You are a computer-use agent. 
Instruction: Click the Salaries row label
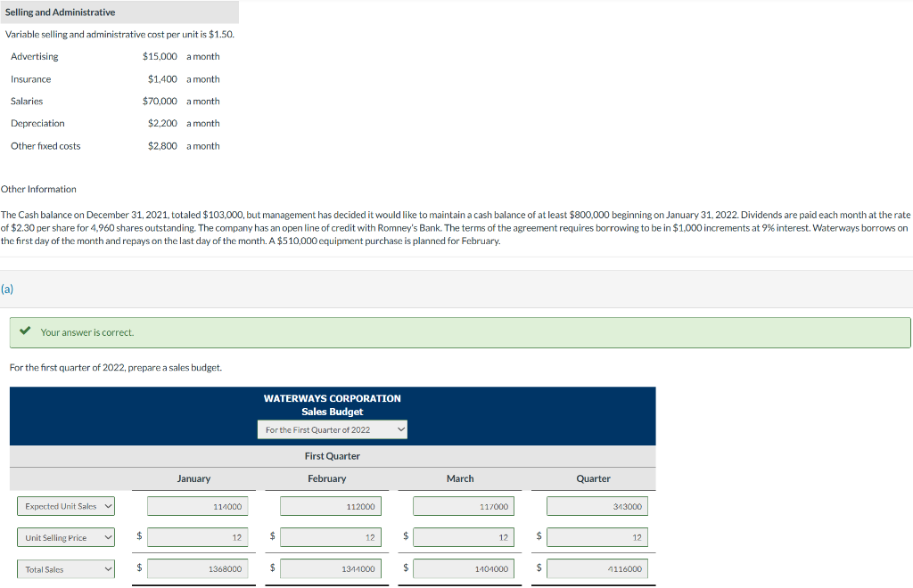(x=27, y=102)
